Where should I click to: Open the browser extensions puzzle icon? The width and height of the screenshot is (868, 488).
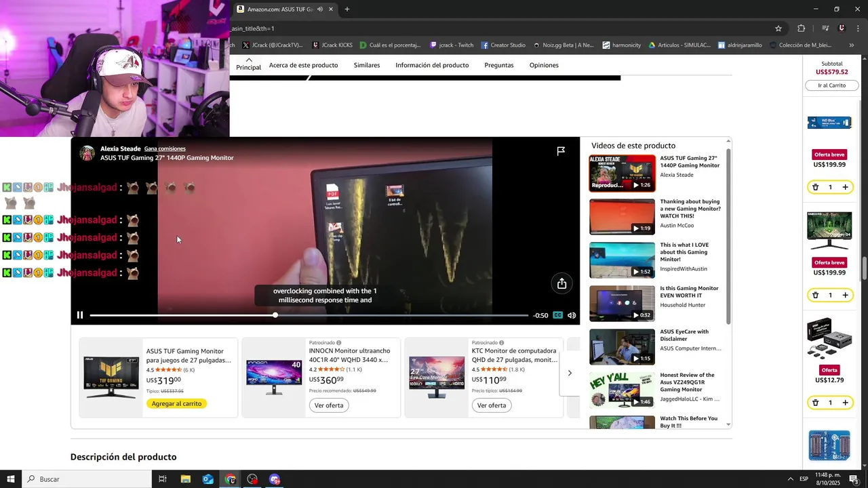coord(802,28)
